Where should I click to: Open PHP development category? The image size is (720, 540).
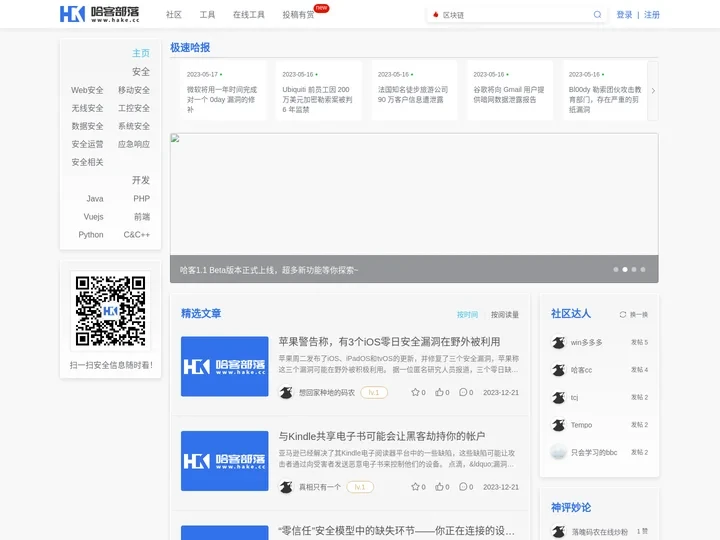(141, 198)
